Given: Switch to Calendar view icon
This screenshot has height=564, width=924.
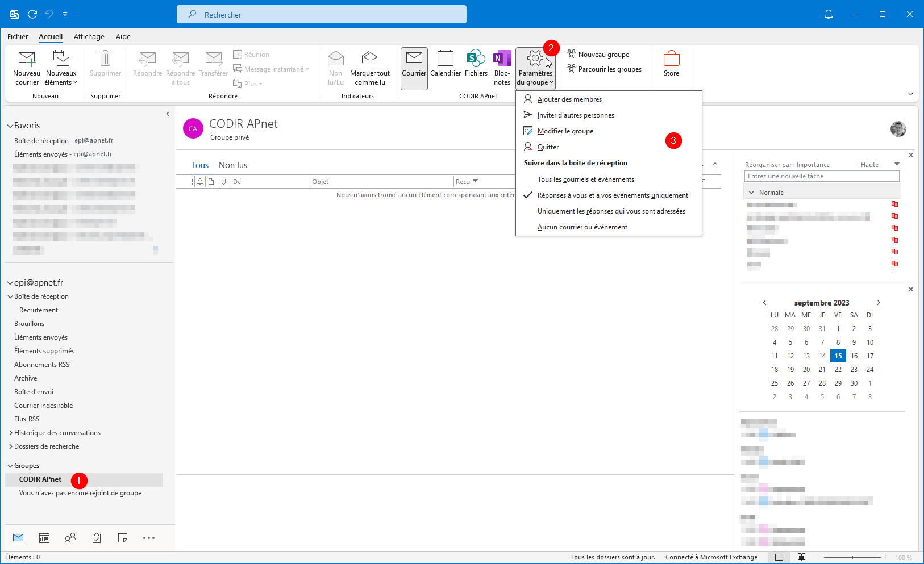Looking at the screenshot, I should click(44, 538).
